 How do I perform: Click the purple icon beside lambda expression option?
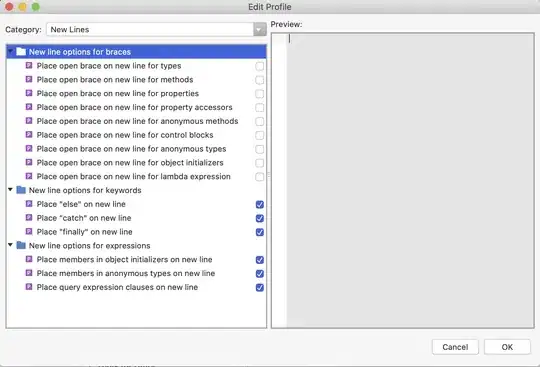(x=29, y=176)
